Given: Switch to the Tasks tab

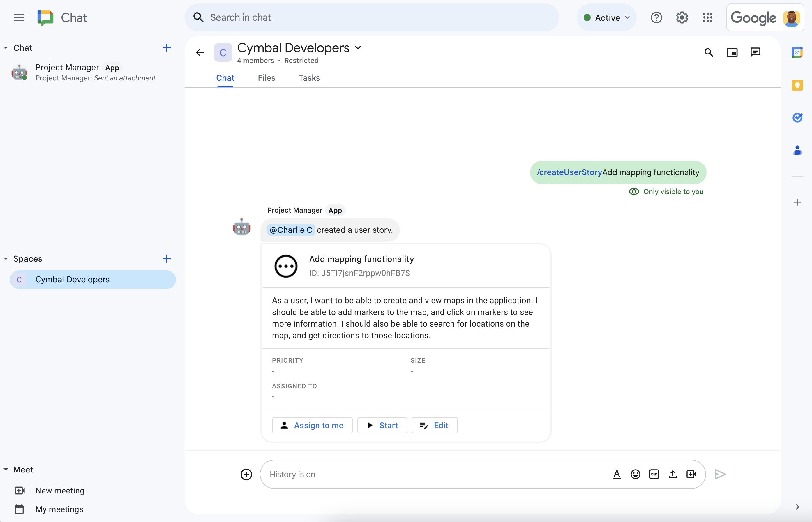Looking at the screenshot, I should tap(308, 77).
